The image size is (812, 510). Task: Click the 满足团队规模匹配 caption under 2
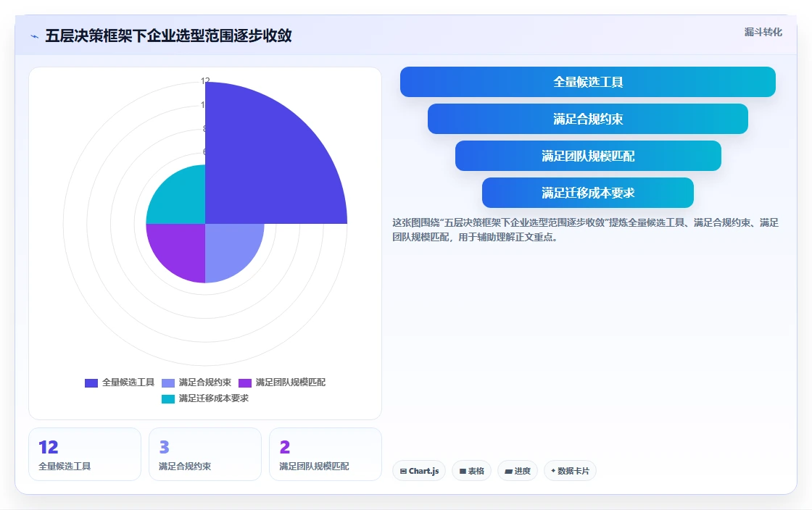(314, 466)
